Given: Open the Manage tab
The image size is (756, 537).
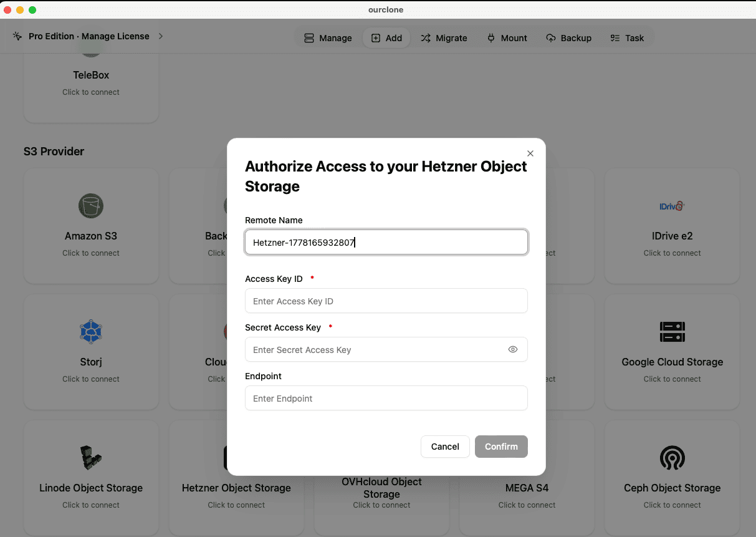Looking at the screenshot, I should tap(328, 38).
